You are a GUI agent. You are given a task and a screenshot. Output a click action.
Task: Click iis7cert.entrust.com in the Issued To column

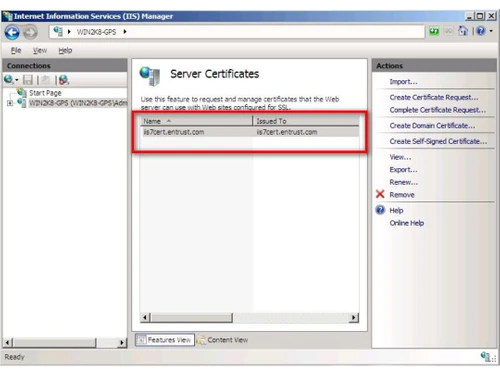pyautogui.click(x=287, y=132)
